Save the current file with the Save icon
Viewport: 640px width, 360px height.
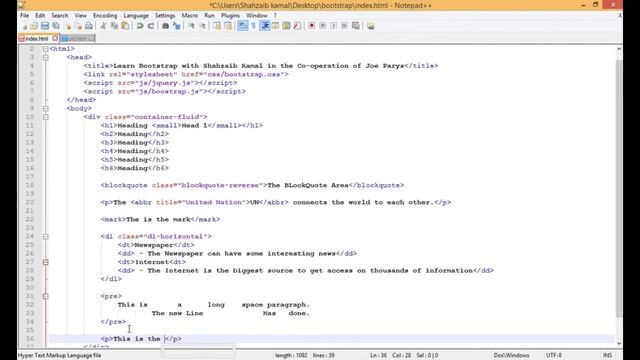click(x=45, y=26)
